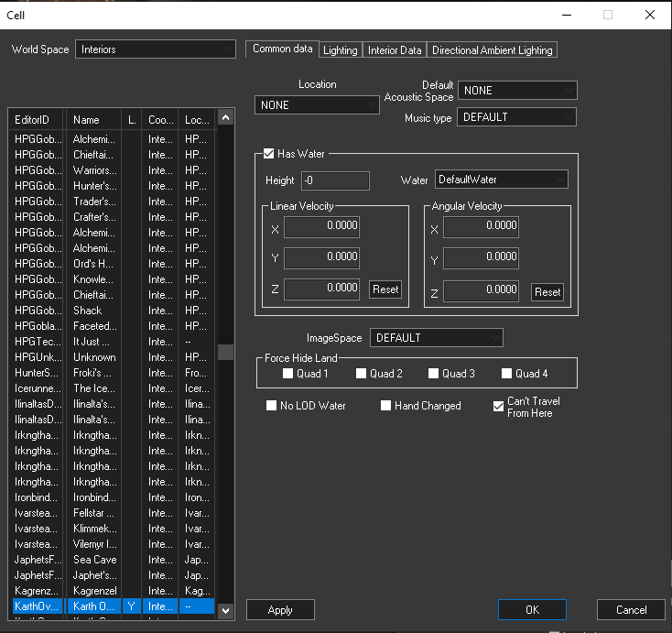Screen dimensions: 672x633
Task: Click the cell list scrollbar thumb
Action: (x=226, y=352)
